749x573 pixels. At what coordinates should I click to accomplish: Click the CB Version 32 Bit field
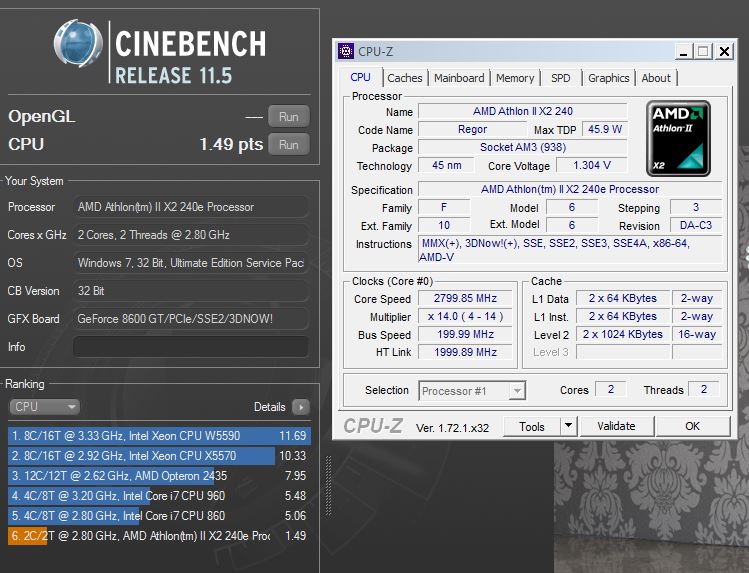click(191, 291)
